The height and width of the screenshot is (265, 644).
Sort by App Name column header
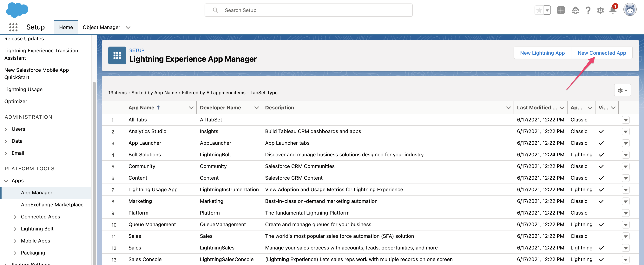click(144, 108)
